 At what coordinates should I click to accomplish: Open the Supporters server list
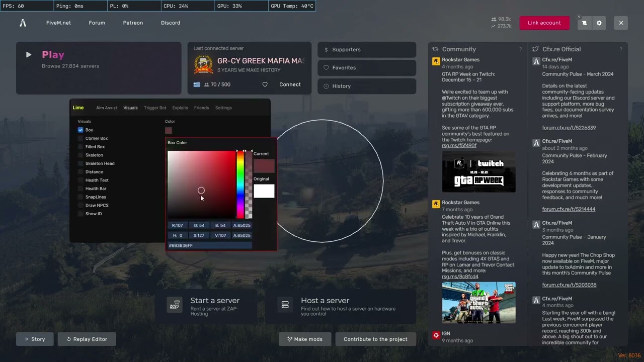(x=367, y=50)
